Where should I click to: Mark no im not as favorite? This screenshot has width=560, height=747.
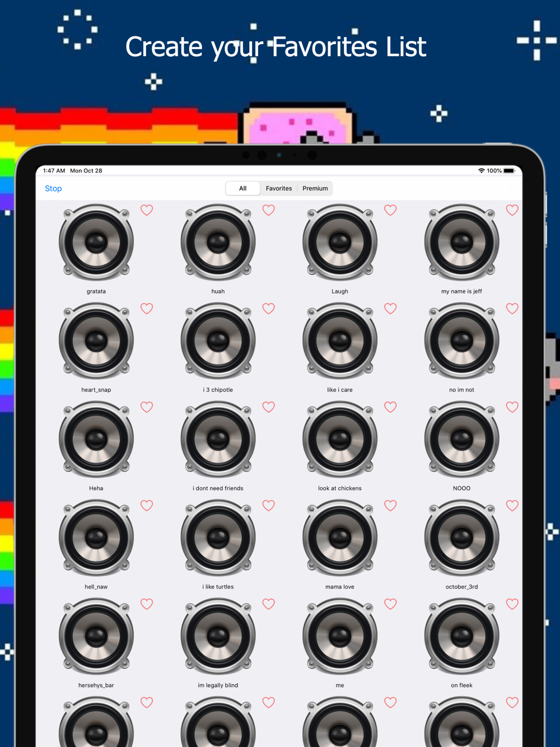coord(512,309)
